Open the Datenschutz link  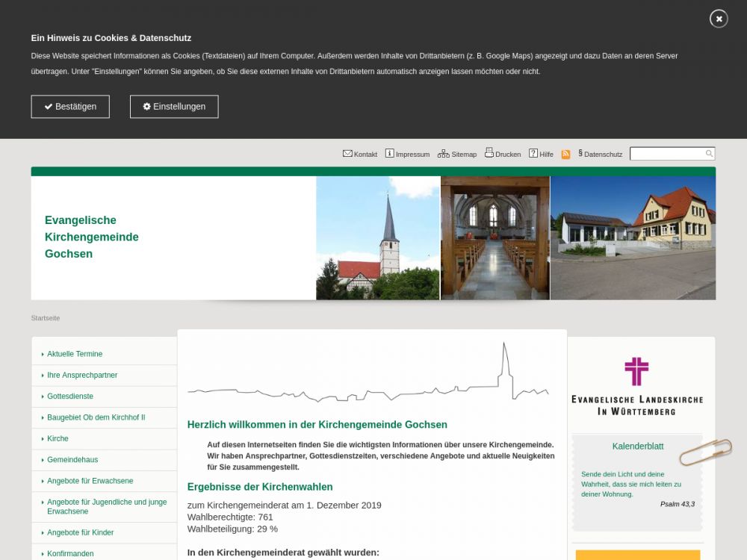click(602, 155)
